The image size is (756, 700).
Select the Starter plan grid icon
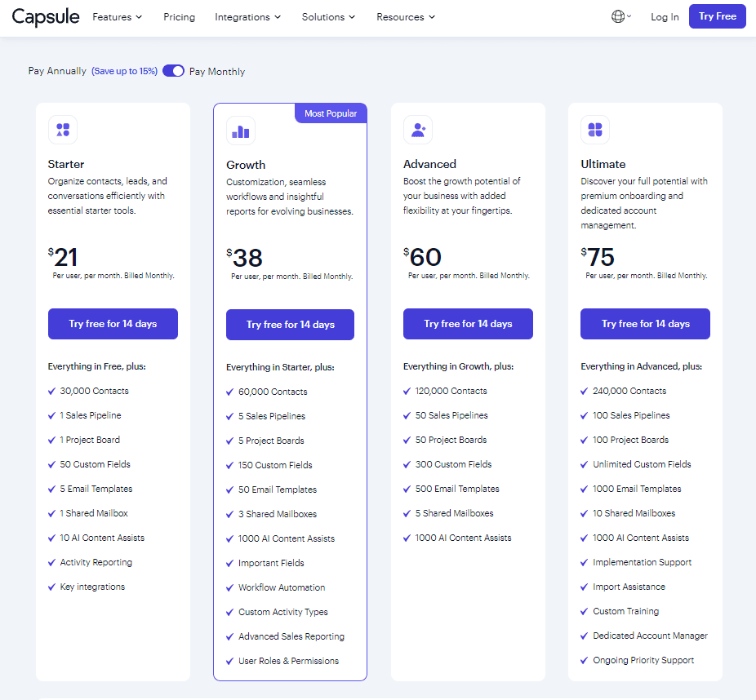tap(63, 129)
